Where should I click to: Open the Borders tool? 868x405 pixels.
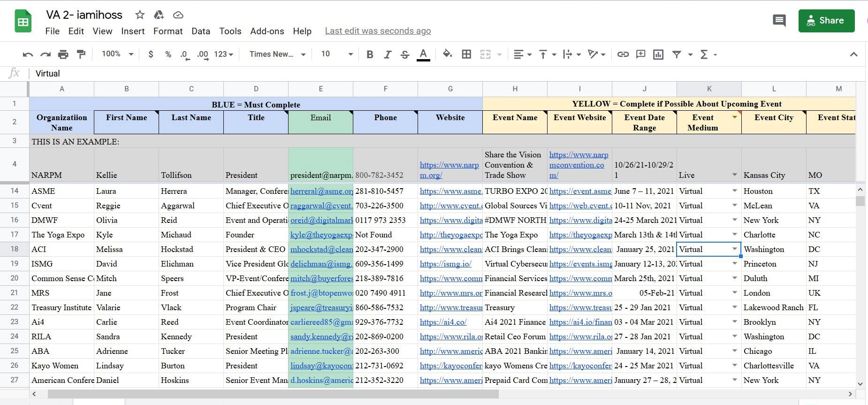466,54
